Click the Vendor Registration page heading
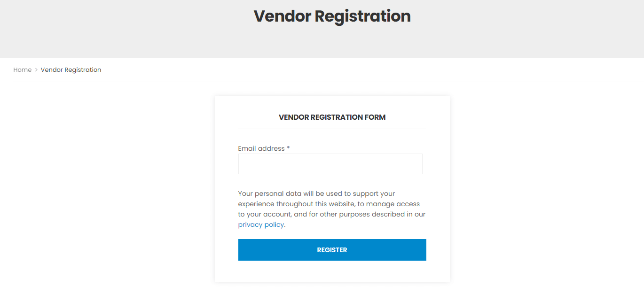Viewport: 644px width, 294px height. (x=332, y=16)
